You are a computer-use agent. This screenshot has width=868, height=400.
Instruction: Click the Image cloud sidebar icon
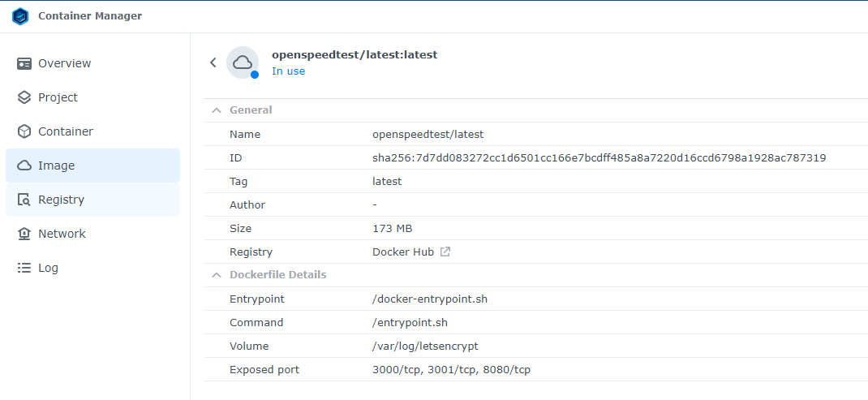tap(24, 166)
